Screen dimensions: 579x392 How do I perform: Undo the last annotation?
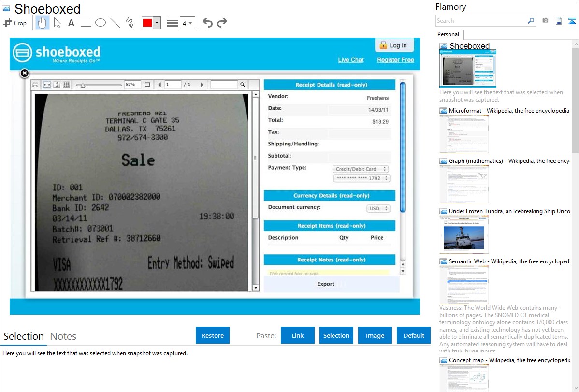coord(207,23)
